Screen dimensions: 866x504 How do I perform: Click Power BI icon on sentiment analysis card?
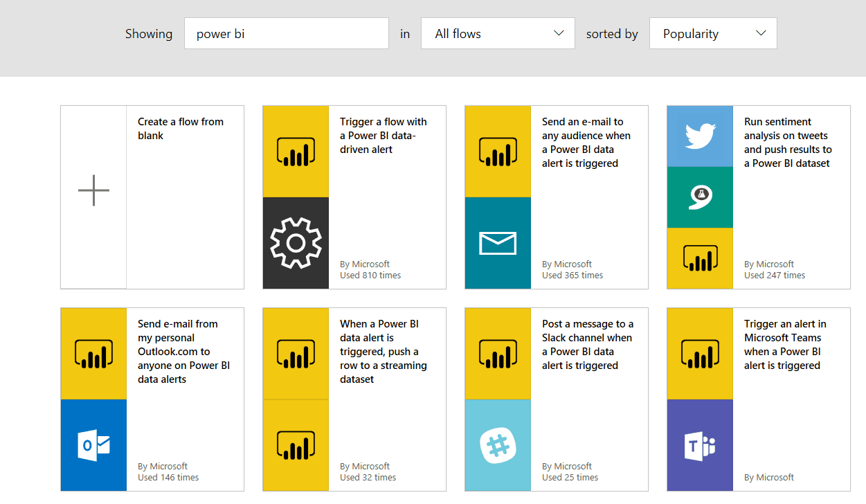[x=700, y=258]
